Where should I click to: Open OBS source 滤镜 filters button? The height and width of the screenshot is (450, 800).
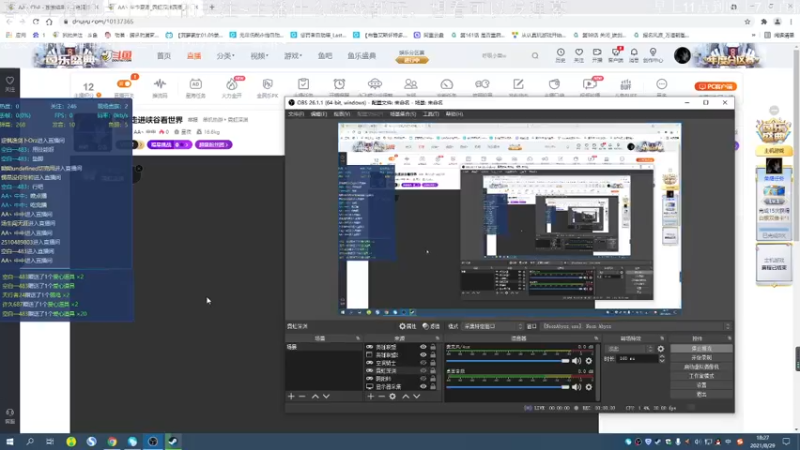tap(431, 326)
